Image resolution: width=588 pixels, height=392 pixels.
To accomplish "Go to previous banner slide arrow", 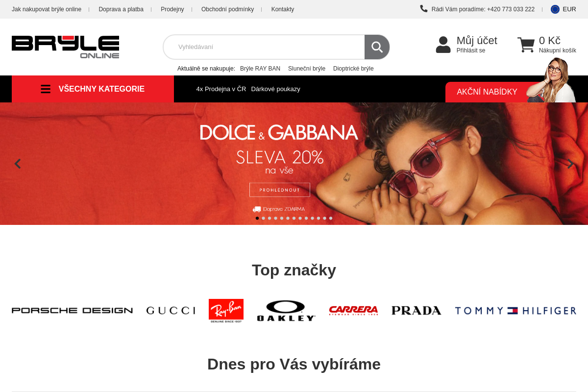I will click(18, 164).
